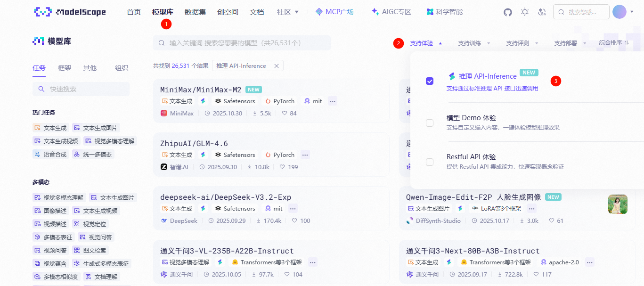The width and height of the screenshot is (644, 286).
Task: Click the model keyword search field
Action: click(x=242, y=43)
